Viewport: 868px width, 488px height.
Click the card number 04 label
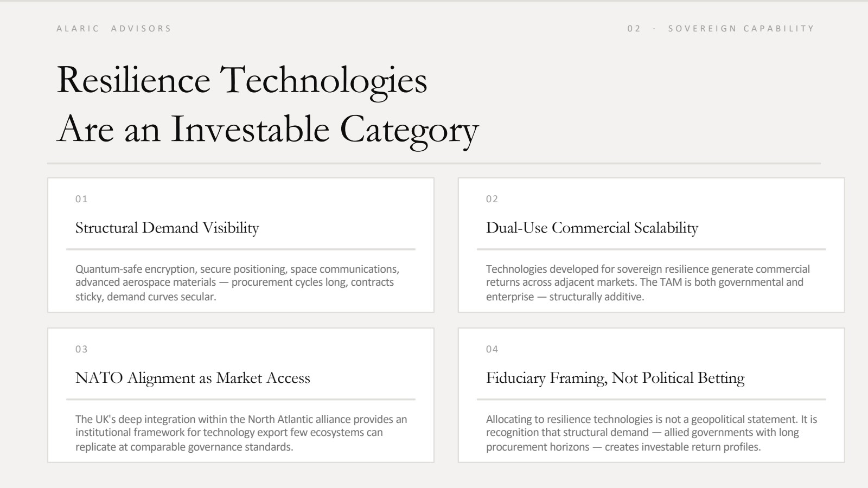tap(492, 349)
